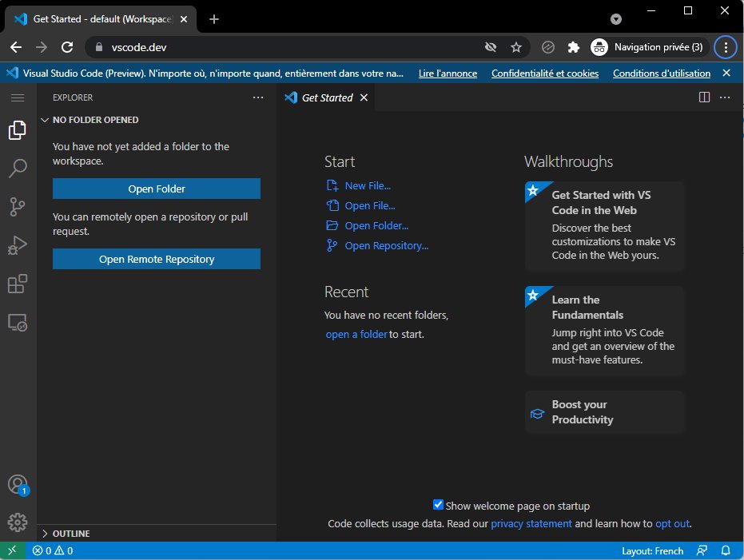
Task: Click the remote indicator in the status bar
Action: click(12, 550)
